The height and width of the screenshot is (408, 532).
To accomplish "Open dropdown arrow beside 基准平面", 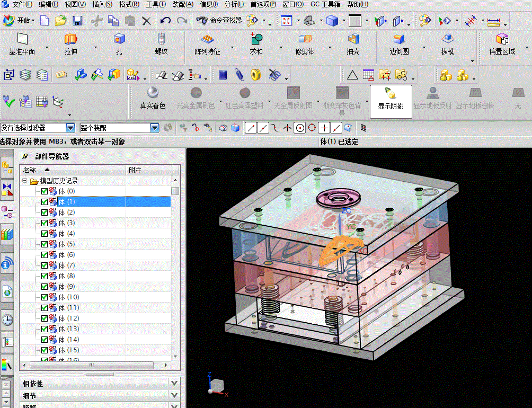I will tap(47, 47).
